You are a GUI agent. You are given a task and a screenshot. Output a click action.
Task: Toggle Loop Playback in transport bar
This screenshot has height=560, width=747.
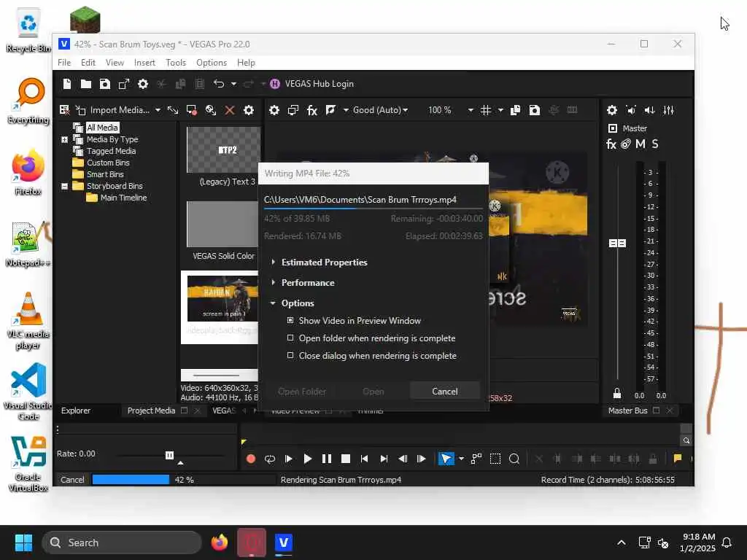coord(270,459)
